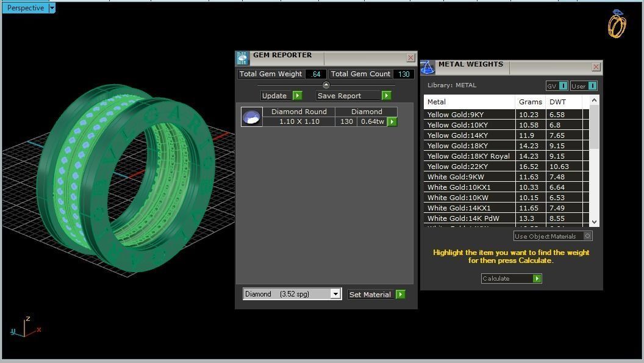The height and width of the screenshot is (363, 644).
Task: Click the Metal column header
Action: [x=470, y=102]
